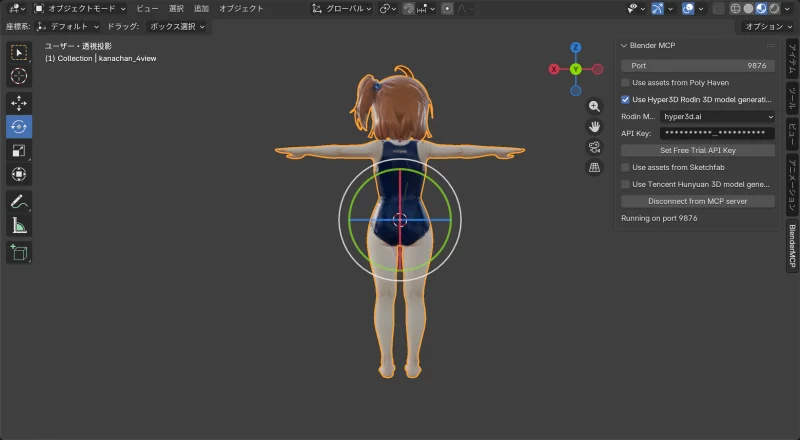Uncheck Use Hyper3D Rodin 3D model generation
The width and height of the screenshot is (800, 440).
[626, 100]
